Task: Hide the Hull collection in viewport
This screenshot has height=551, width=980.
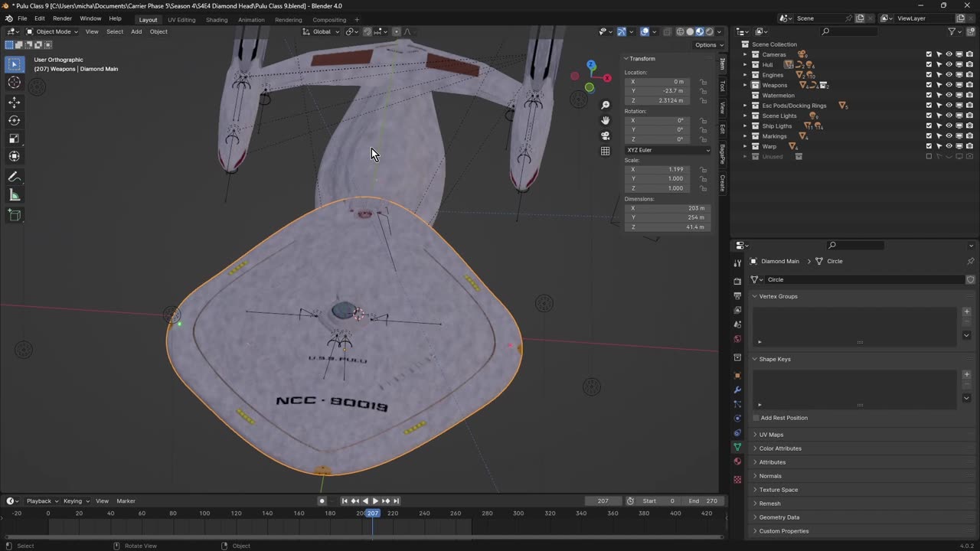Action: click(949, 64)
